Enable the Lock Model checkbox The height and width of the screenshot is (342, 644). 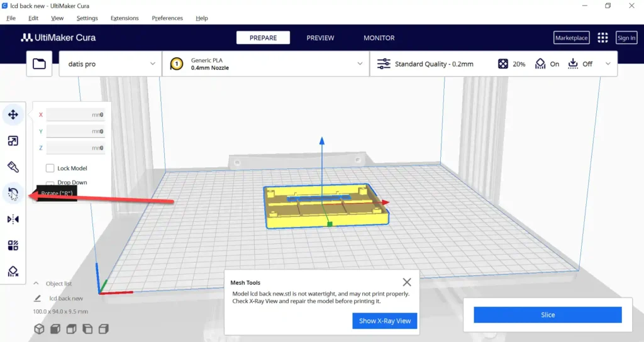pos(50,168)
